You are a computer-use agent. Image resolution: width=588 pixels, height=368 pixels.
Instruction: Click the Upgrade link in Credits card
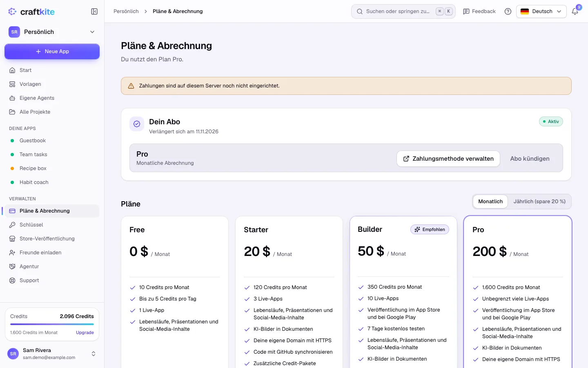85,332
